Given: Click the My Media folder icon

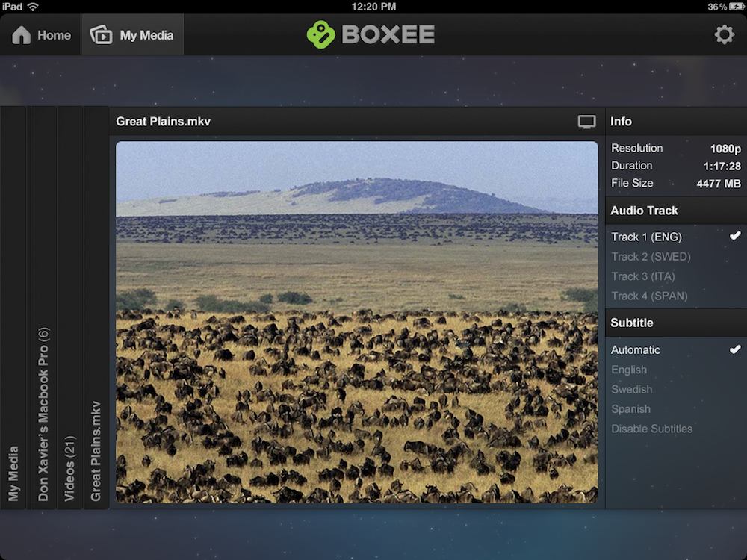Looking at the screenshot, I should click(101, 35).
